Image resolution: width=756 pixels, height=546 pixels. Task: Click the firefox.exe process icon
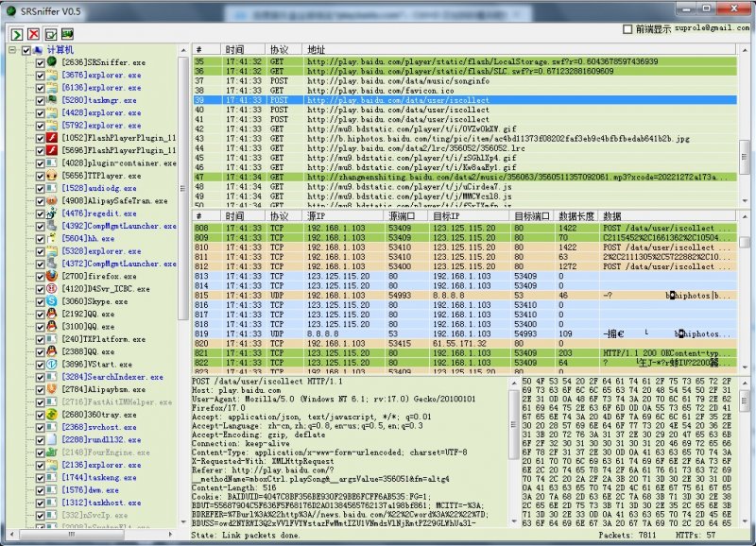52,276
